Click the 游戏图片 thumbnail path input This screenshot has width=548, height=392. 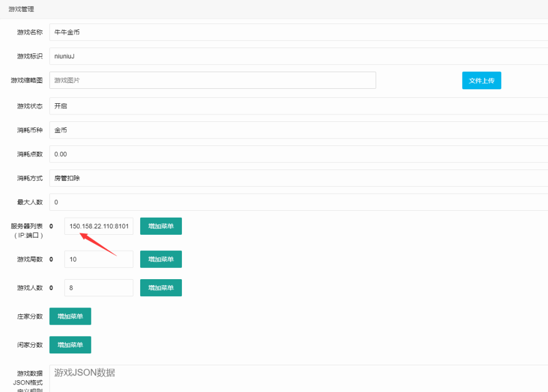point(212,80)
